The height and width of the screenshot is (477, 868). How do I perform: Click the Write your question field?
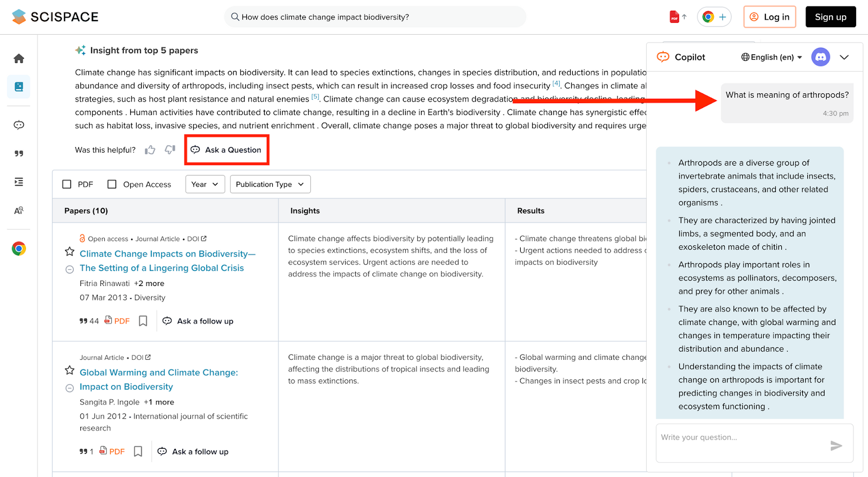[741, 438]
